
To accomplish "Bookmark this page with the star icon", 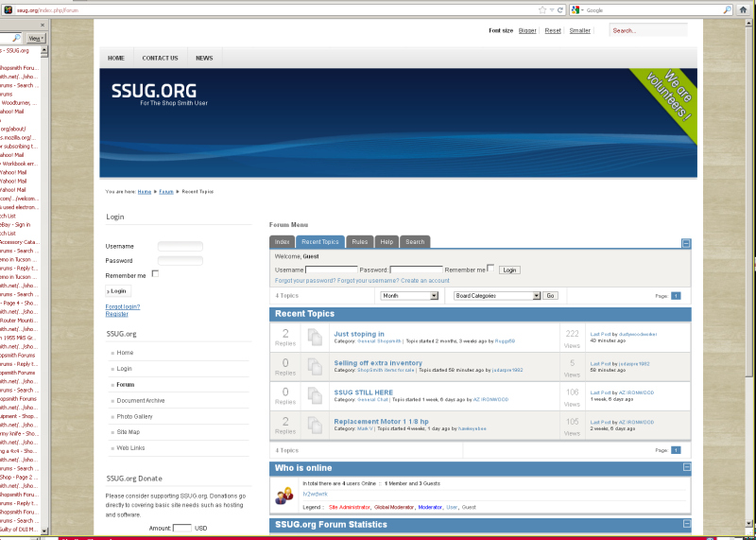I will [x=542, y=9].
